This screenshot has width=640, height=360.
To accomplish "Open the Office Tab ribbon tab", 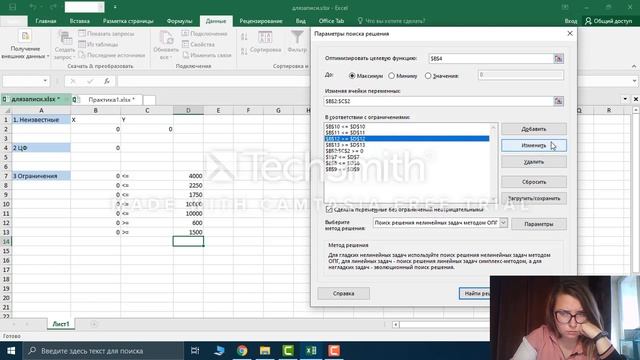I will pos(331,21).
